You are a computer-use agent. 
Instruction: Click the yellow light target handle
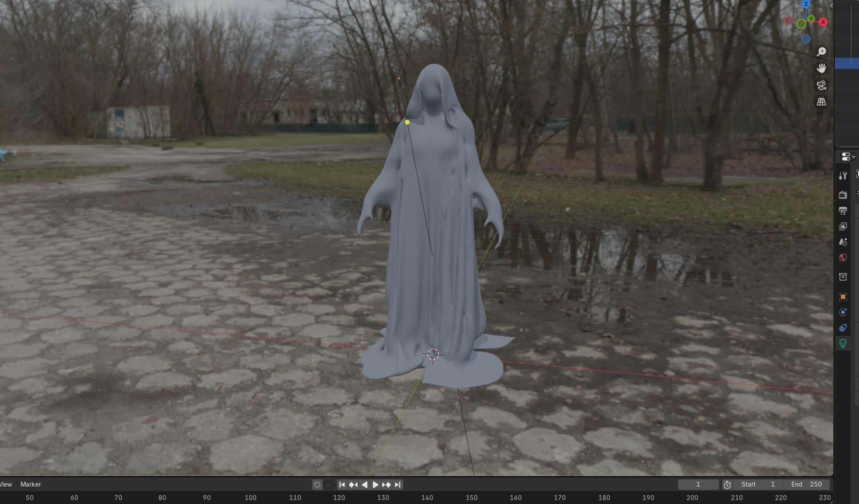pos(407,122)
